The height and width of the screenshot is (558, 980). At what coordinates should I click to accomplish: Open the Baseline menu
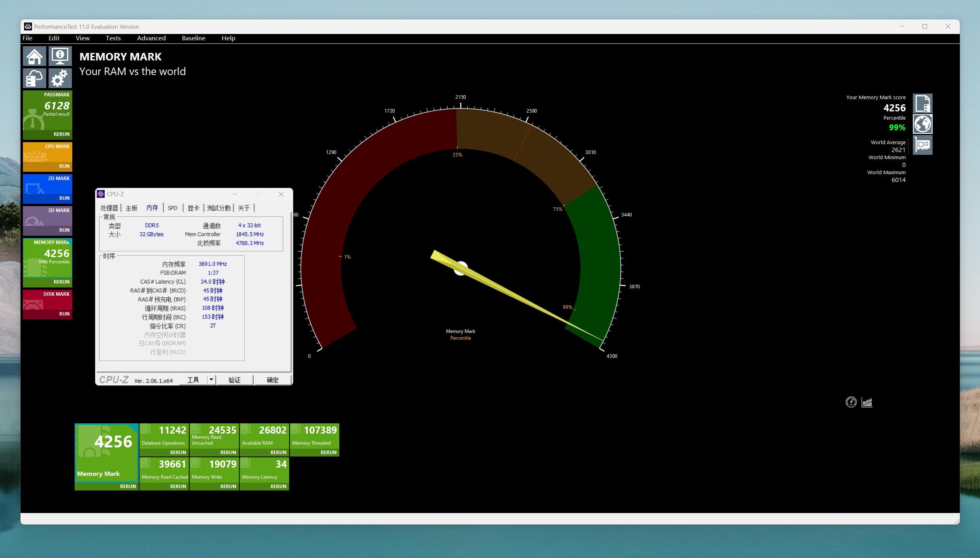pyautogui.click(x=194, y=38)
